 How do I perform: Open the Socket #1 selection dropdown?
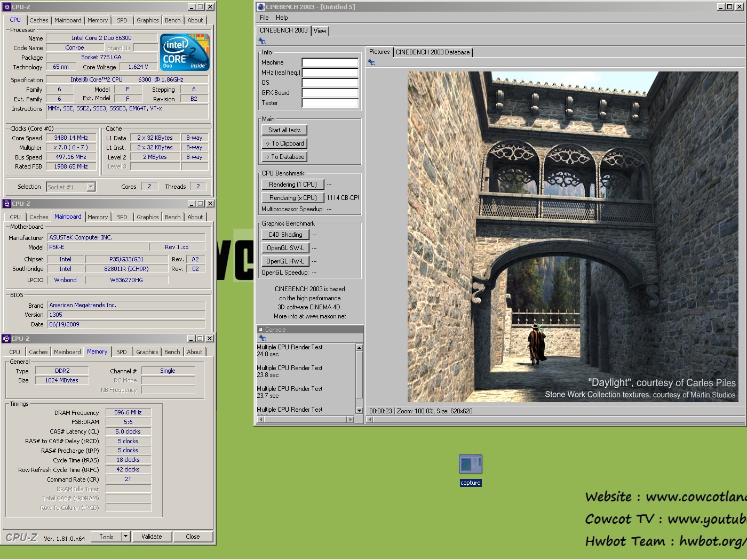pyautogui.click(x=91, y=187)
